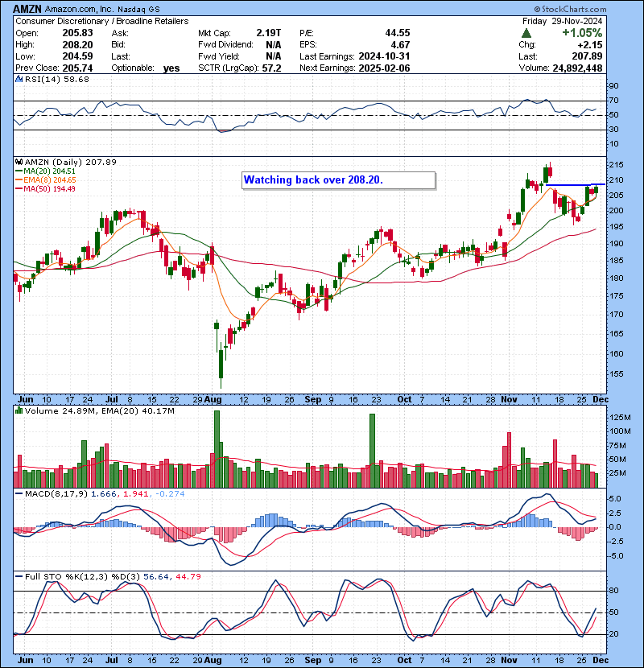Click the Last Earnings date 2024-10-31
This screenshot has width=644, height=668.
click(384, 56)
